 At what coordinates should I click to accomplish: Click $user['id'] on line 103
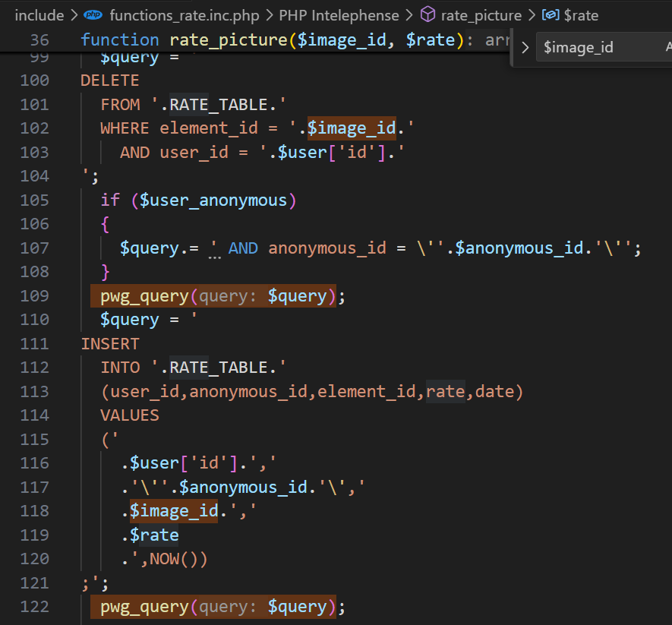click(332, 153)
